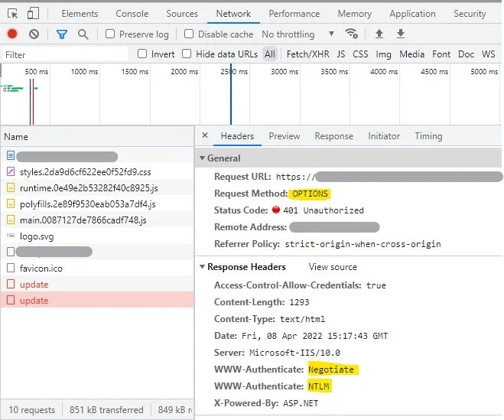Select the All request type filter
The image size is (504, 420).
point(270,54)
